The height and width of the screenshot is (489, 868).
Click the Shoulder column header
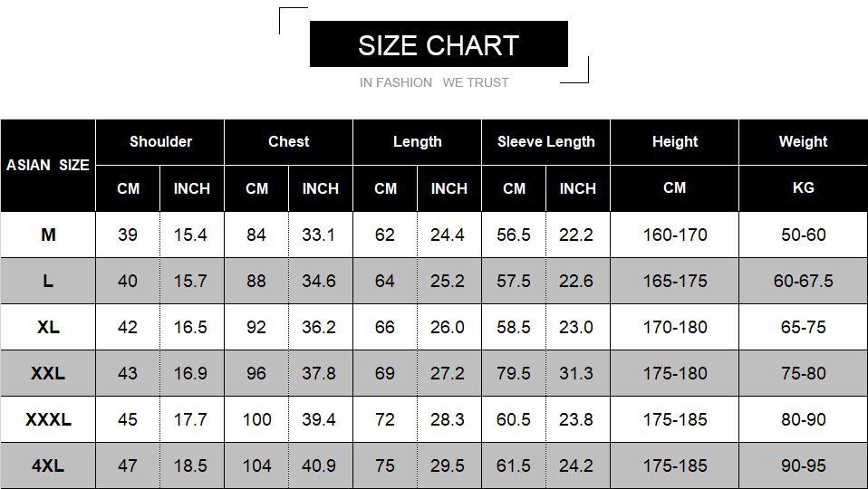(x=160, y=141)
